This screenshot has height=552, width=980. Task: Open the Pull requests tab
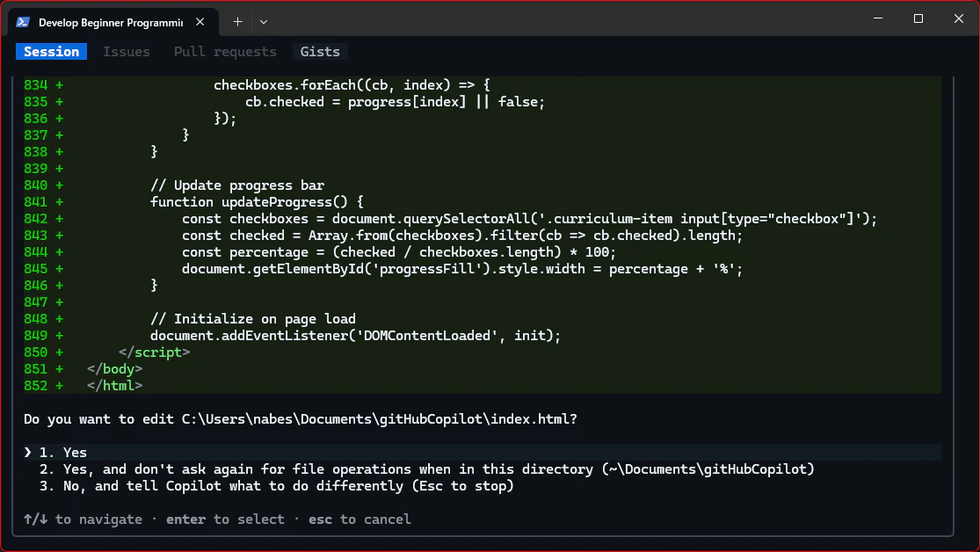[x=225, y=51]
